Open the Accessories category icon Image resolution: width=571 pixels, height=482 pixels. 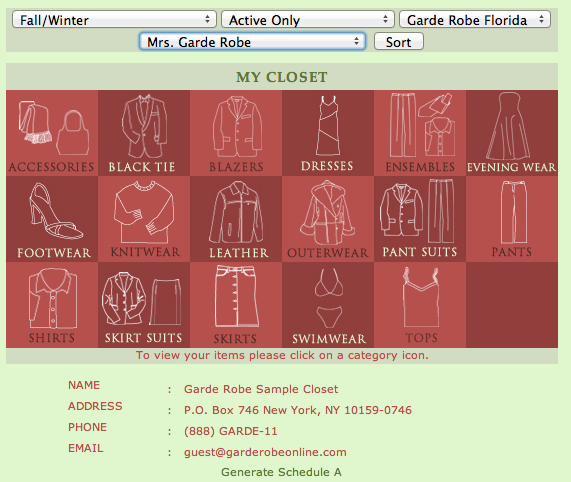(52, 133)
